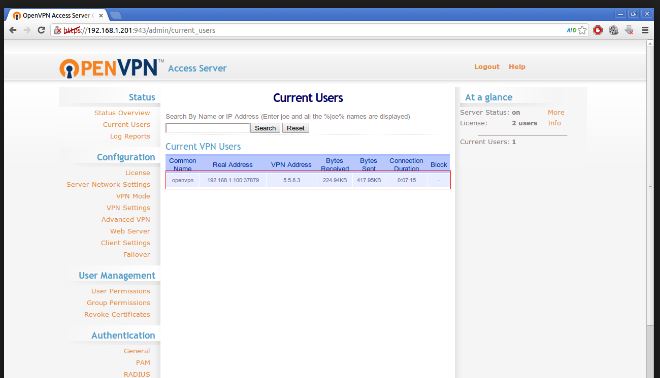Click the red stop-sign extension icon

[598, 30]
